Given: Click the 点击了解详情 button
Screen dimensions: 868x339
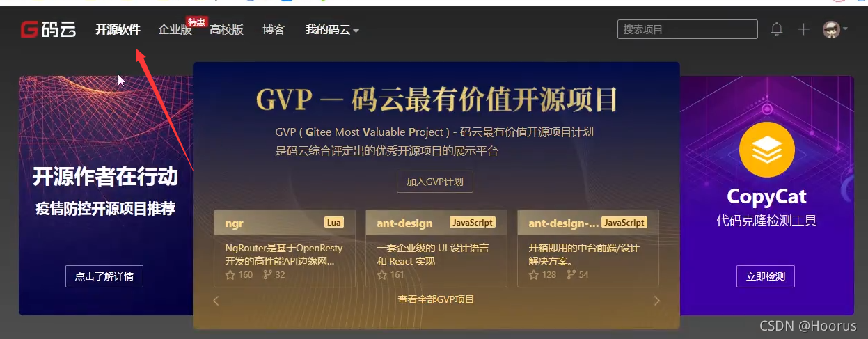Looking at the screenshot, I should (x=104, y=276).
